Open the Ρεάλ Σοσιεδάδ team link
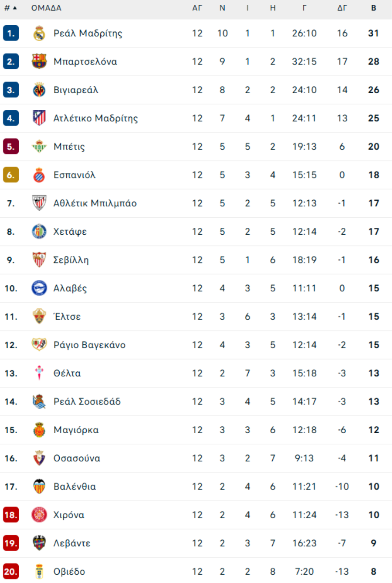This screenshot has width=392, height=583. [87, 401]
